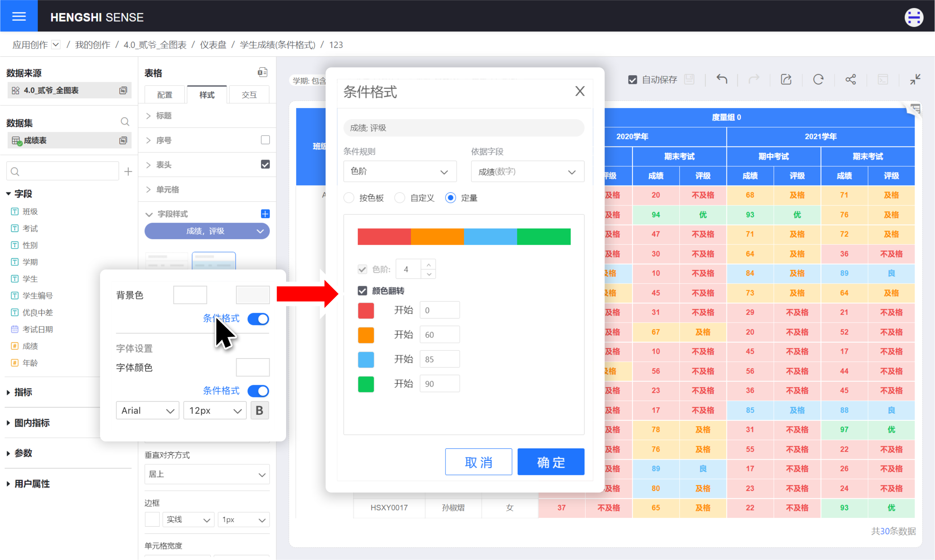Open the 条件规则 色阶 dropdown
This screenshot has height=560, width=935.
click(400, 171)
